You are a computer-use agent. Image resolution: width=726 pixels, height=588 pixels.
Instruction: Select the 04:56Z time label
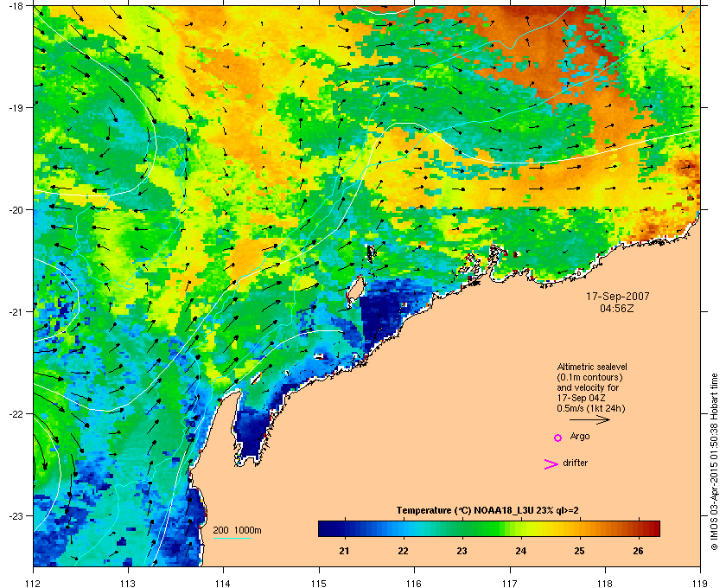(617, 308)
